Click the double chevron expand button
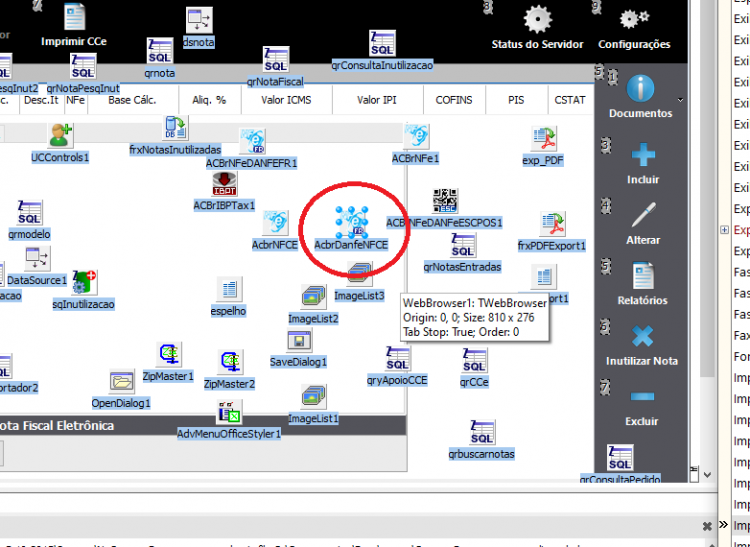This screenshot has height=547, width=750. [x=723, y=525]
